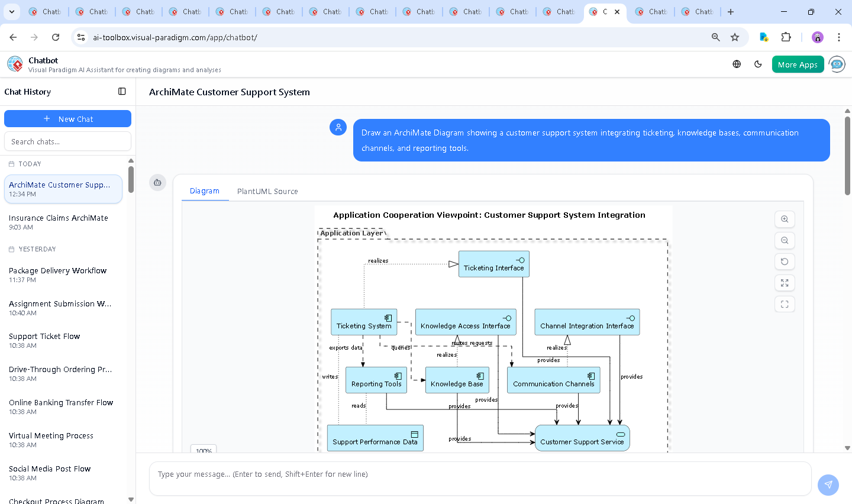Collapse the Chat History sidebar panel
Viewport: 852px width, 504px height.
tap(122, 92)
